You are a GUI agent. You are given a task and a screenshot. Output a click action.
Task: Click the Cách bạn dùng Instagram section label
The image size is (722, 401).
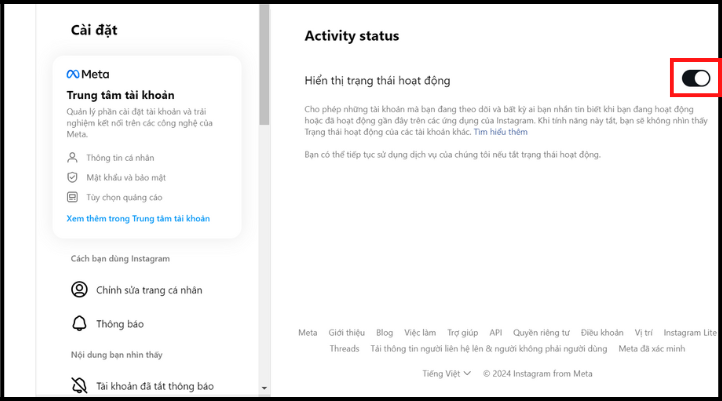point(120,259)
